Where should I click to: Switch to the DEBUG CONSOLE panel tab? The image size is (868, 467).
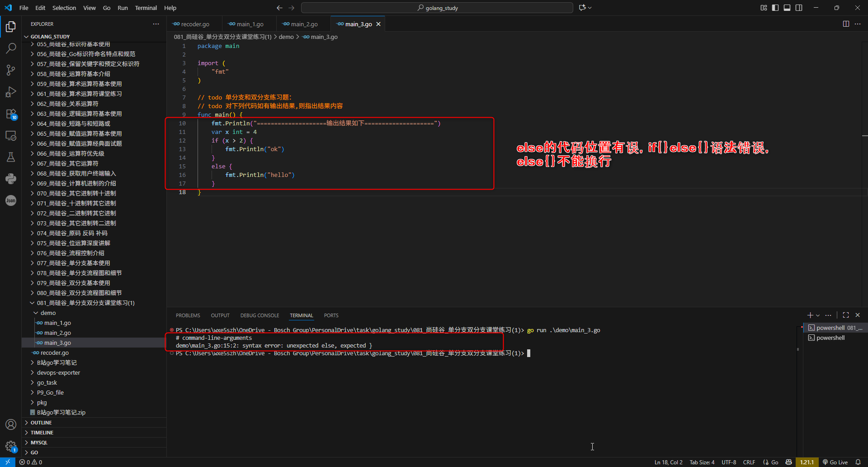[259, 315]
